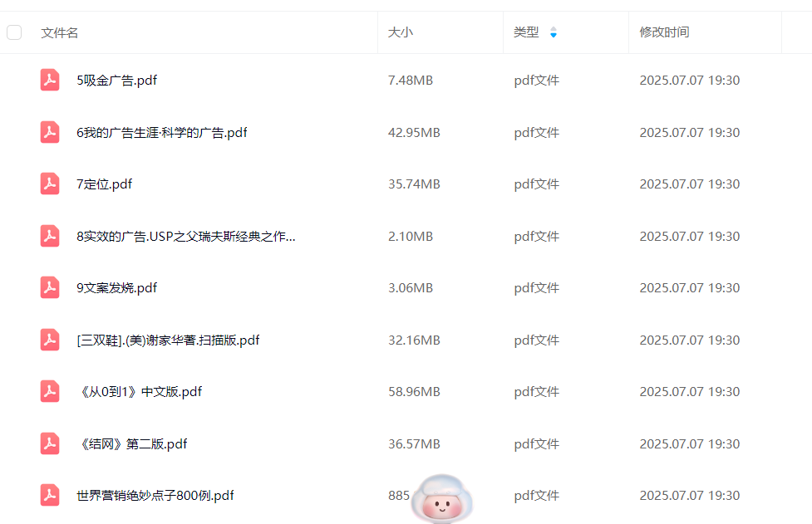812x524 pixels.
Task: Click the PDF icon for 《结网》第二版.pdf
Action: point(50,443)
